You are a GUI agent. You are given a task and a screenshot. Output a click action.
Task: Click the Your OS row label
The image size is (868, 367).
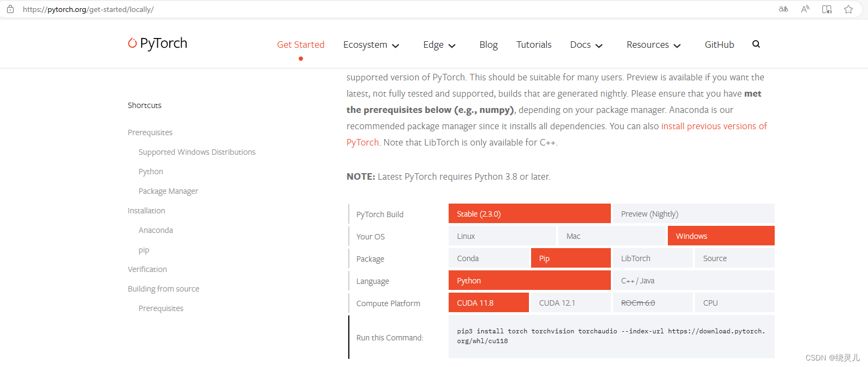pyautogui.click(x=371, y=237)
